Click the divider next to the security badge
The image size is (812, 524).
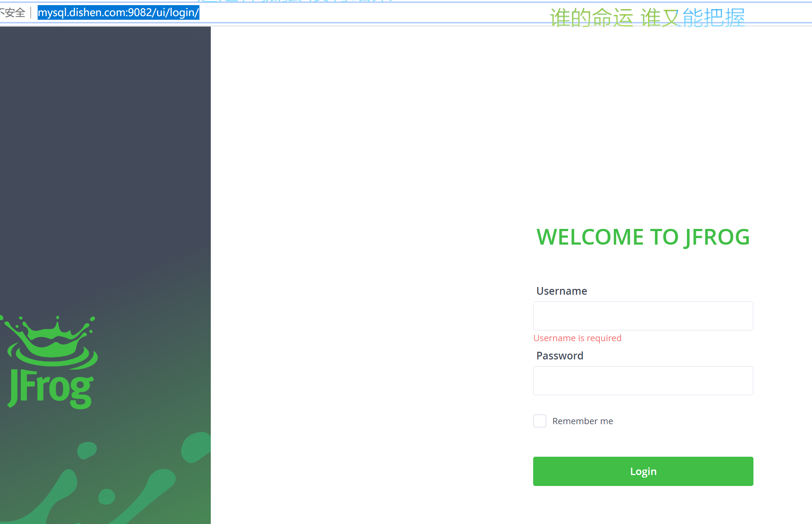[31, 12]
